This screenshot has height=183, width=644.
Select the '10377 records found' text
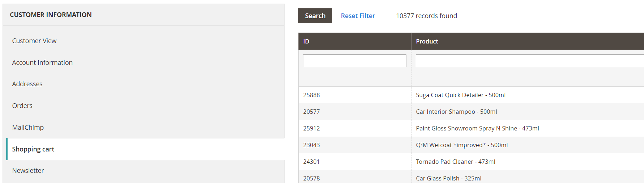(x=426, y=16)
